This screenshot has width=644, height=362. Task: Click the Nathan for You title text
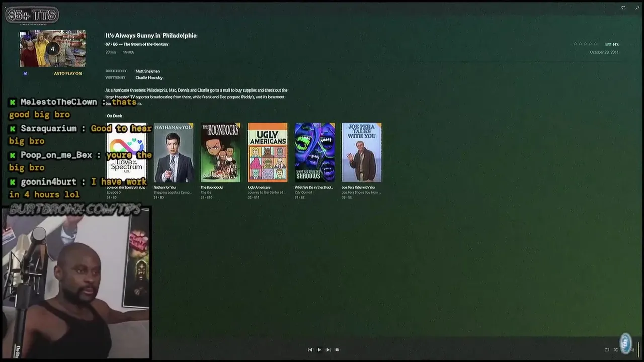(165, 187)
